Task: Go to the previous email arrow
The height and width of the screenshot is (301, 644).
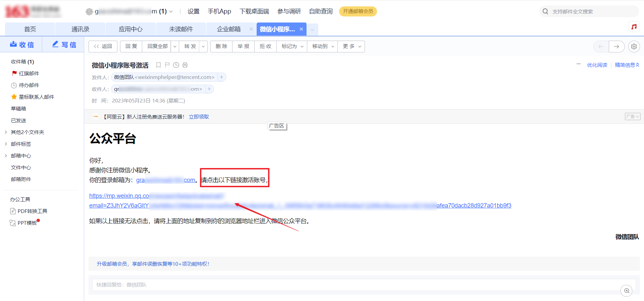Action: pos(601,46)
